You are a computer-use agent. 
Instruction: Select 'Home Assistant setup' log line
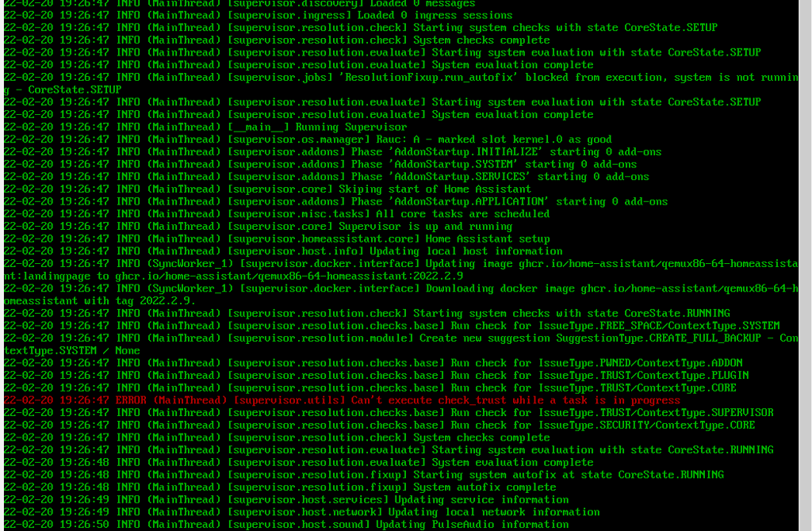pyautogui.click(x=277, y=239)
